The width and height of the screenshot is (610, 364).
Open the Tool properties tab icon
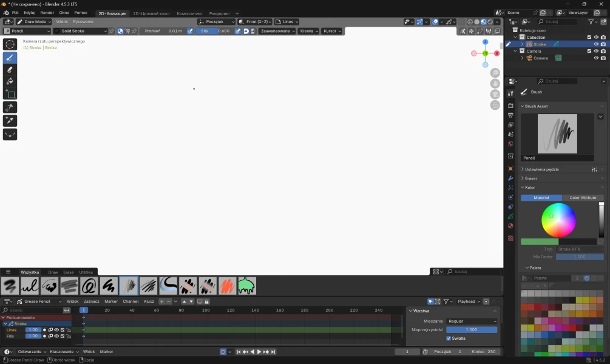[510, 93]
